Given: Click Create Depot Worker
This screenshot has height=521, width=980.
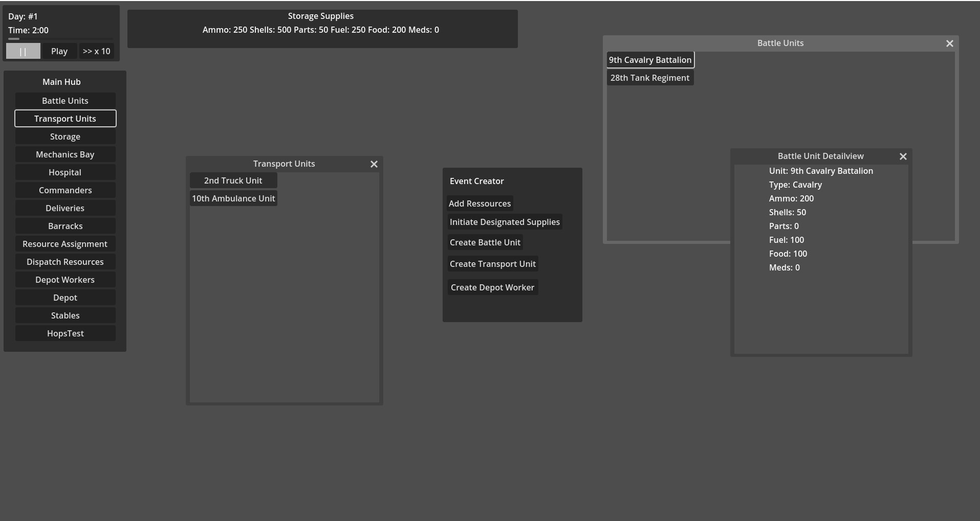Looking at the screenshot, I should click(x=492, y=287).
